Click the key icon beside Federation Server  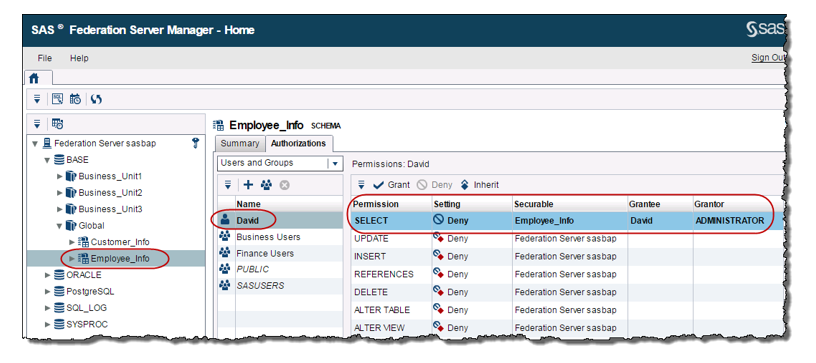click(x=195, y=142)
